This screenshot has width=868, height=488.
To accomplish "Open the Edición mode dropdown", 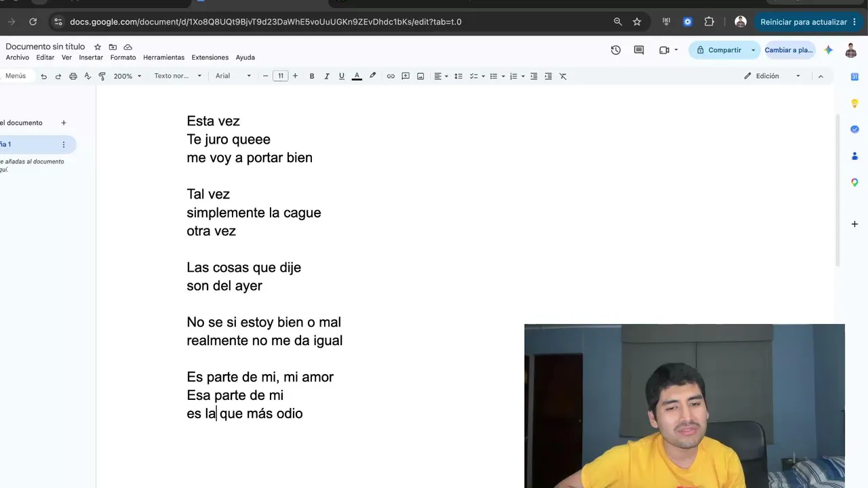I will (x=772, y=76).
